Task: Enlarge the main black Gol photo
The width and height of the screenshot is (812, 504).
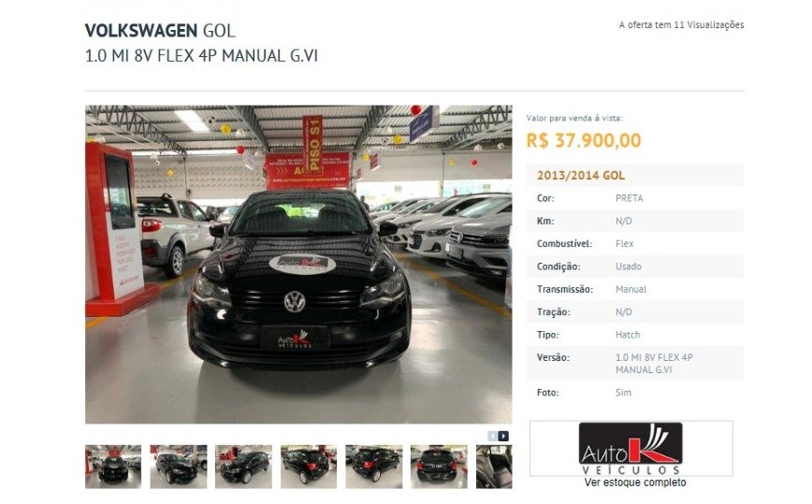Action: (298, 265)
